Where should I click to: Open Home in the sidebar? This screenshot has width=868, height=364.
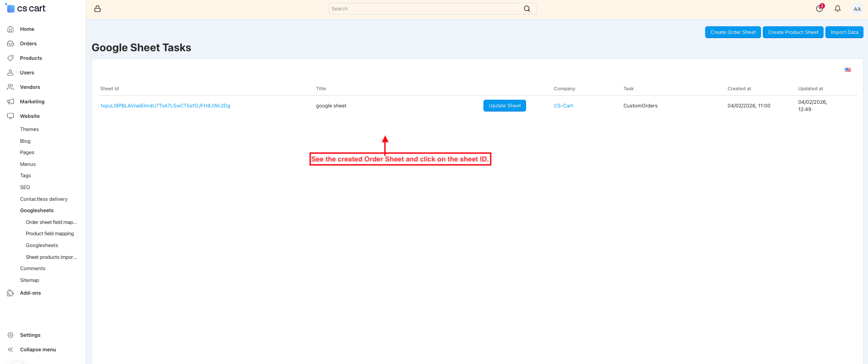[27, 29]
